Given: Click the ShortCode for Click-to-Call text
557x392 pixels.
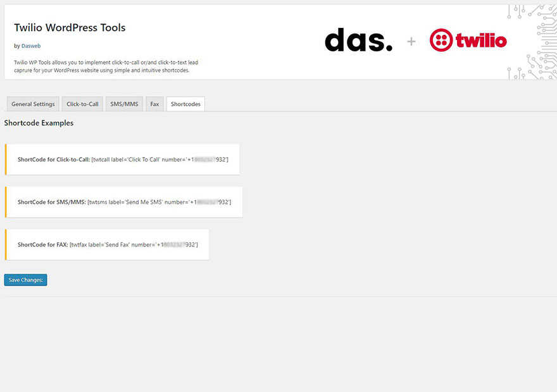Looking at the screenshot, I should pyautogui.click(x=54, y=160).
